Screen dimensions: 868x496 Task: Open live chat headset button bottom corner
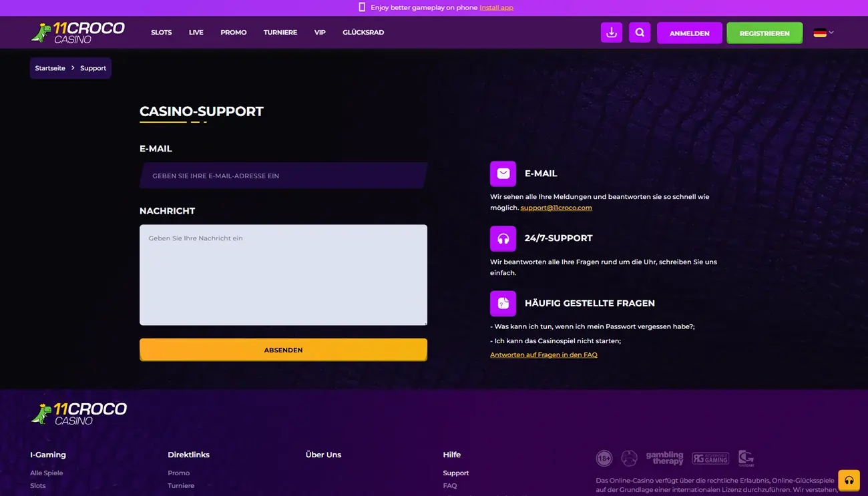coord(849,480)
